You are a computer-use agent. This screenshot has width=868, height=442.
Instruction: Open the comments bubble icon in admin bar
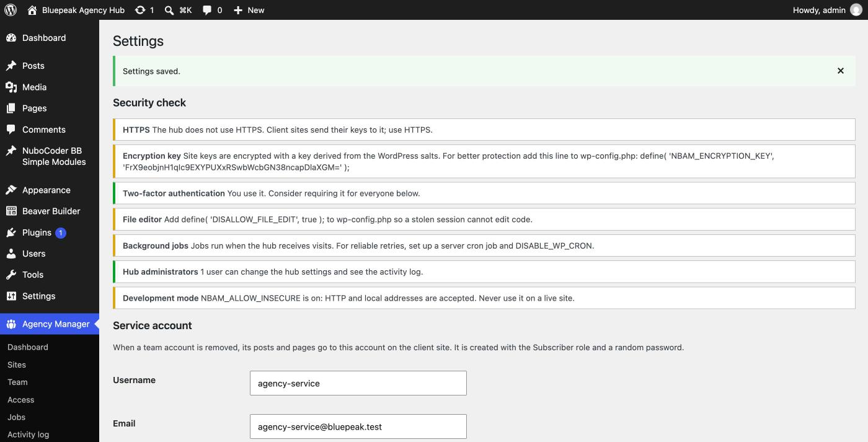click(x=207, y=10)
